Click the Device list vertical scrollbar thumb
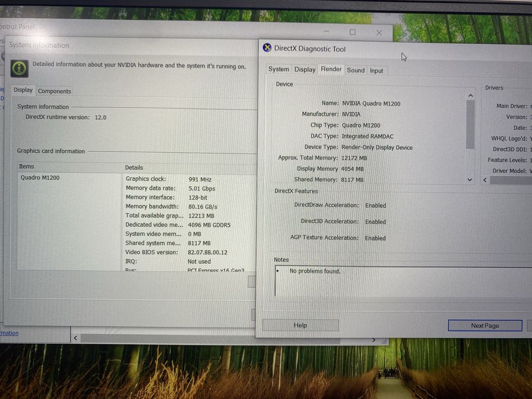The image size is (532, 399). [x=470, y=124]
